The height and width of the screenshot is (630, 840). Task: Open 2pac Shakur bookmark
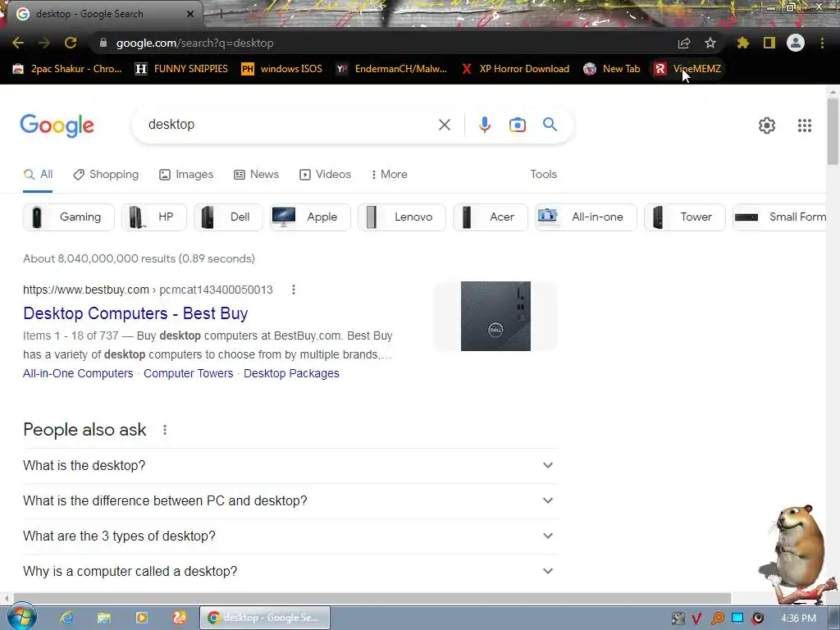[x=67, y=69]
